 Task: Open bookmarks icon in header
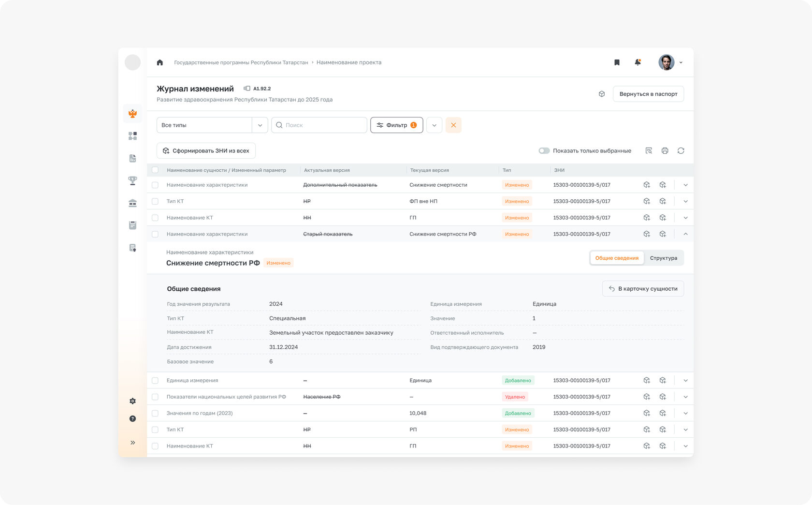tap(617, 62)
